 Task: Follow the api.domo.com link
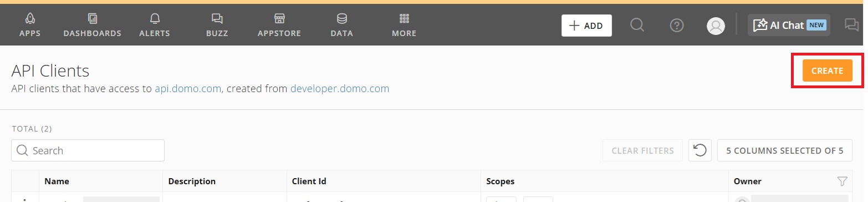coord(188,88)
